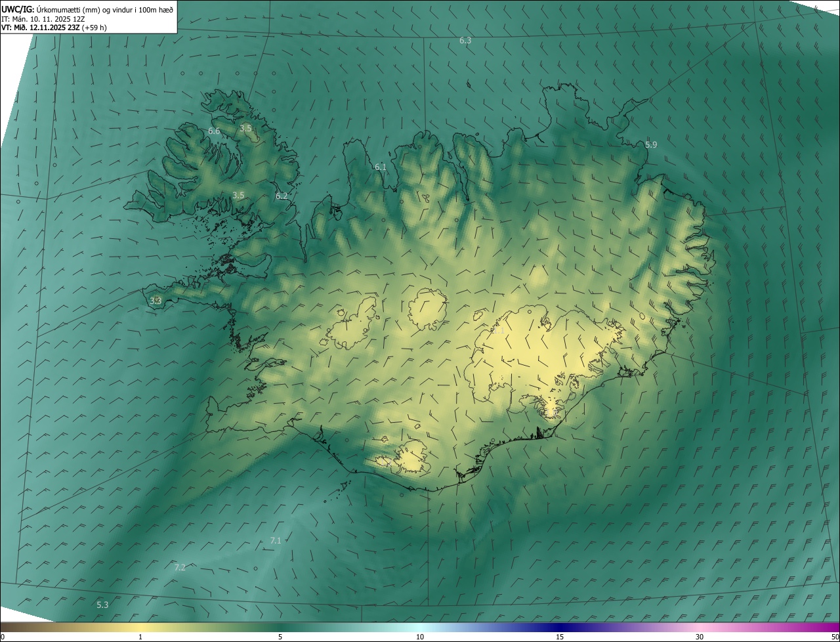The image size is (840, 642).
Task: Select the IT initial time line
Action: click(x=44, y=19)
